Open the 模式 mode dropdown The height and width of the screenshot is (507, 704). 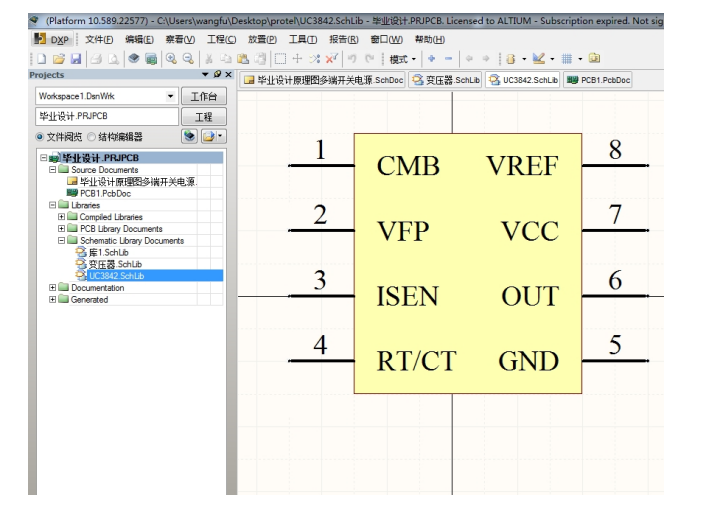pyautogui.click(x=403, y=59)
